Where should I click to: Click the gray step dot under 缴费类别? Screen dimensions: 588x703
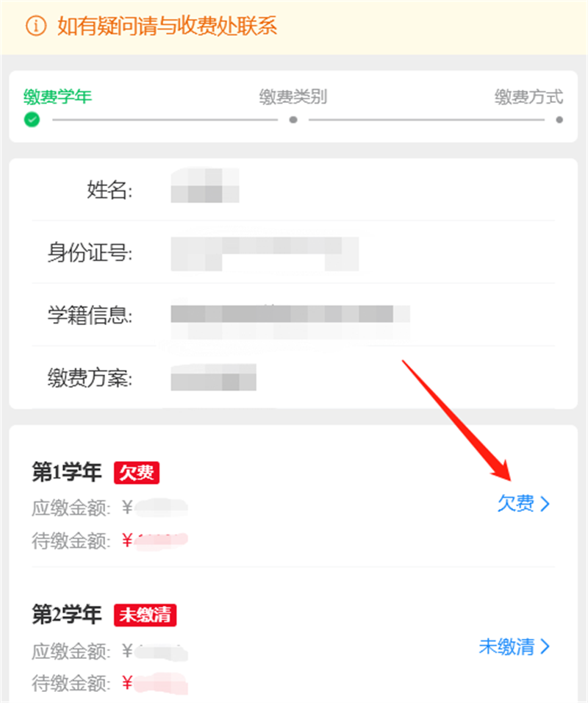[293, 120]
